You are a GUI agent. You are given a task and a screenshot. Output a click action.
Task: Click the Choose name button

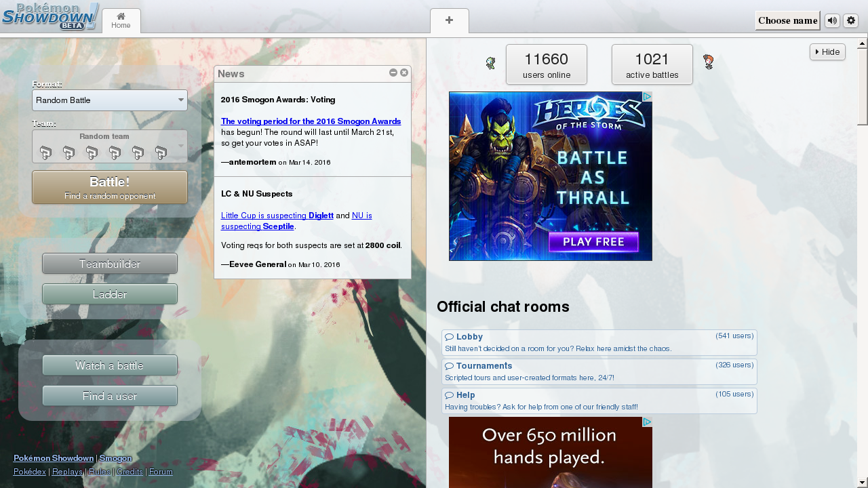coord(787,20)
